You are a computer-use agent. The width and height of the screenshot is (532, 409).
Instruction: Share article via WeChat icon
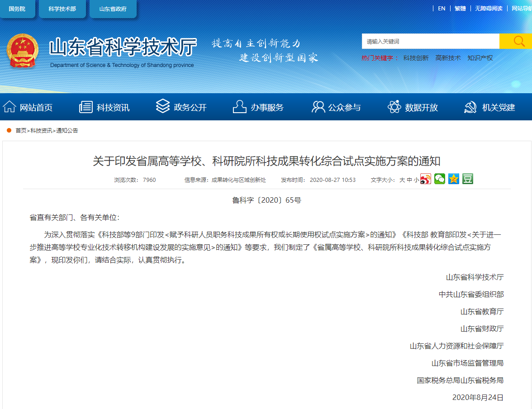pyautogui.click(x=440, y=179)
